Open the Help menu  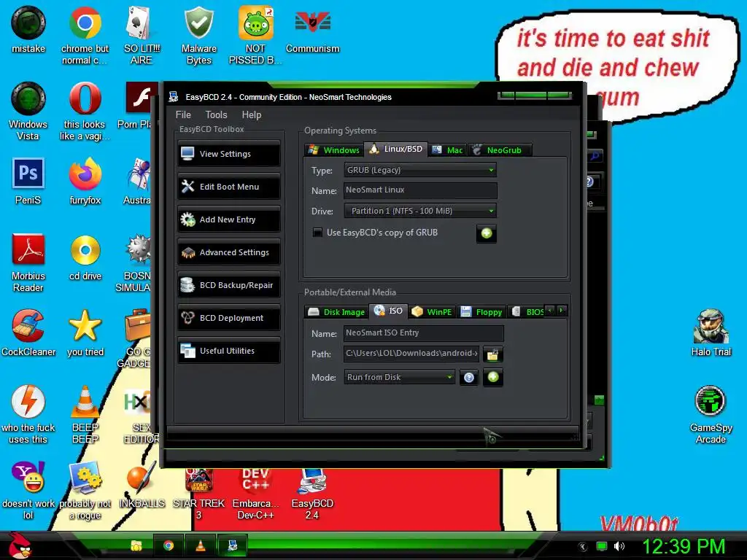pos(252,114)
